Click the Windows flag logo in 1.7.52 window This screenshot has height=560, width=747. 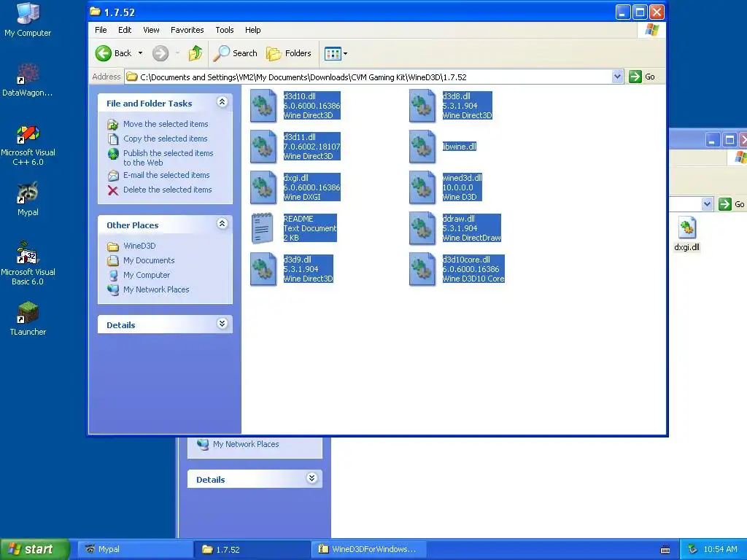(x=651, y=30)
